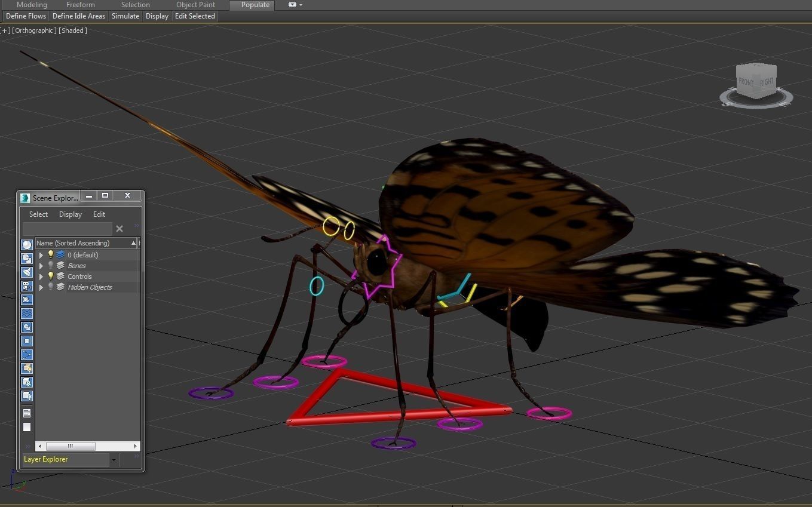Select the Hidden Objects layer name
Image resolution: width=812 pixels, height=507 pixels.
pos(90,287)
